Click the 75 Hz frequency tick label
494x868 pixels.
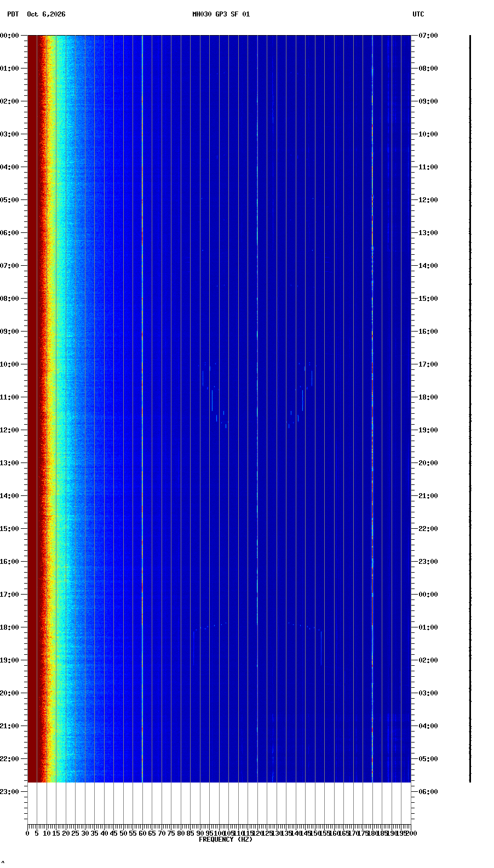tap(171, 833)
